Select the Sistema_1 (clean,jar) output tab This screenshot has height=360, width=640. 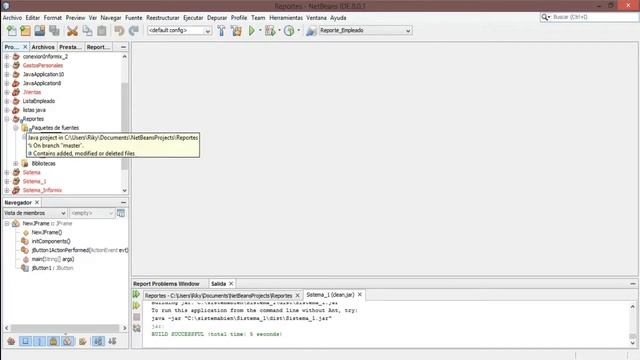tap(330, 295)
